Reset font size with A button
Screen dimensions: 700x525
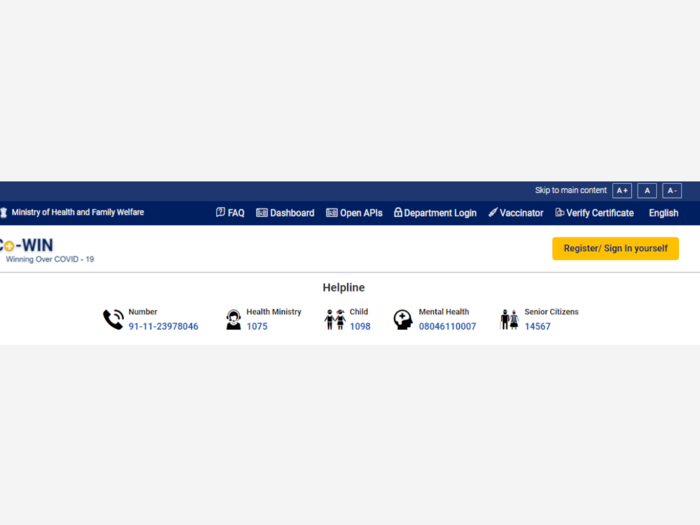647,191
